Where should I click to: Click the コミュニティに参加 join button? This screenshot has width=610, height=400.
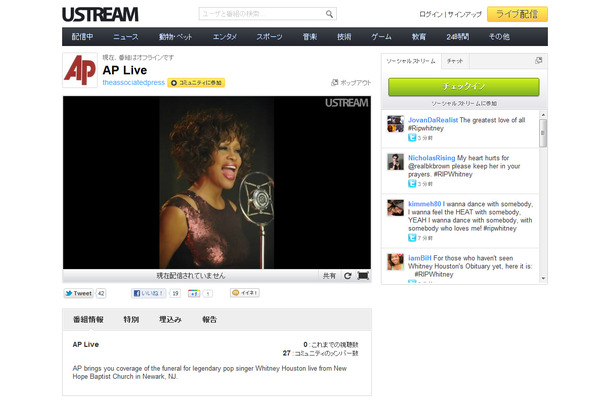click(x=196, y=83)
